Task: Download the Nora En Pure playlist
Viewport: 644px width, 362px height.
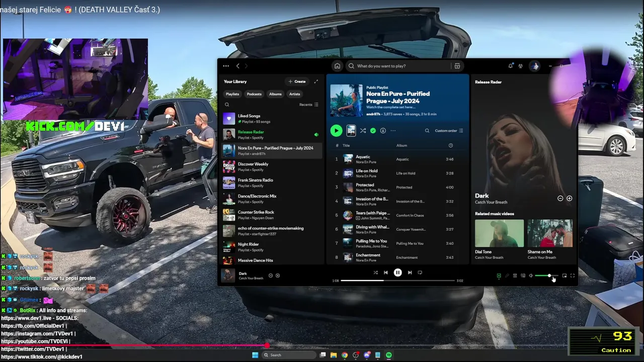Action: pos(383,131)
